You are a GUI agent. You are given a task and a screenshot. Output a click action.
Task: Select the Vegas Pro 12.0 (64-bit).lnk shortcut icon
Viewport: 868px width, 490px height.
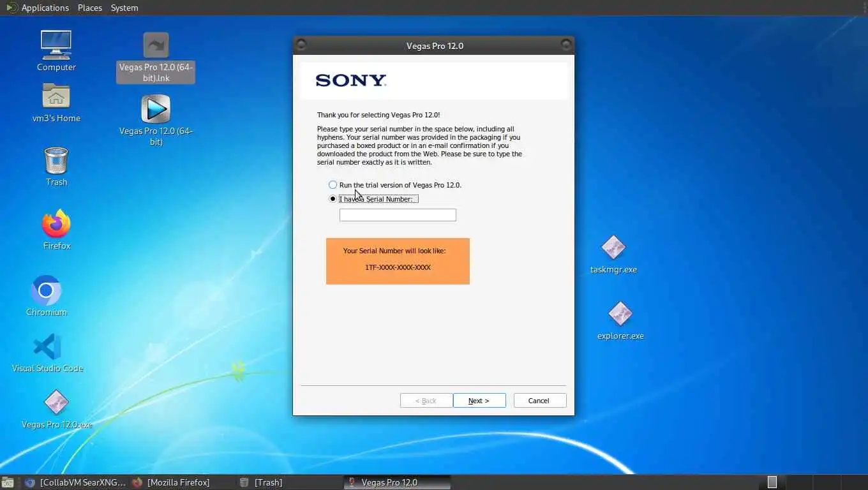pos(156,45)
